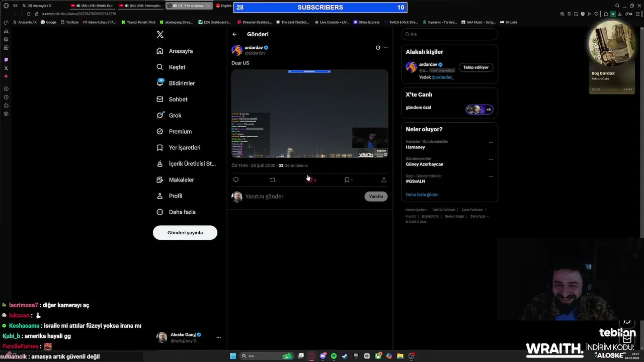Open Windows Start menu
This screenshot has width=644, height=362.
click(x=233, y=356)
